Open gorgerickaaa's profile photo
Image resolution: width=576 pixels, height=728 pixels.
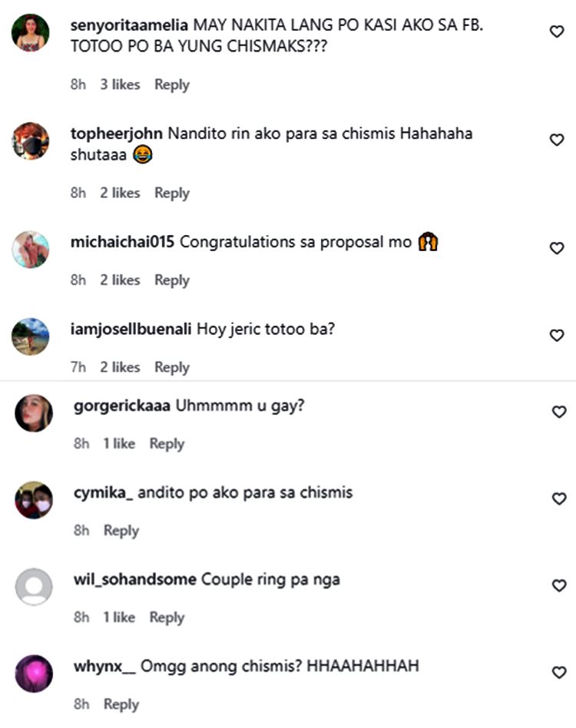point(34,412)
